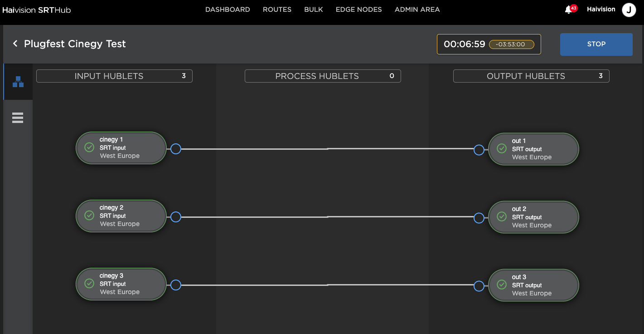
Task: Select the diagram view sidebar icon
Action: 18,82
